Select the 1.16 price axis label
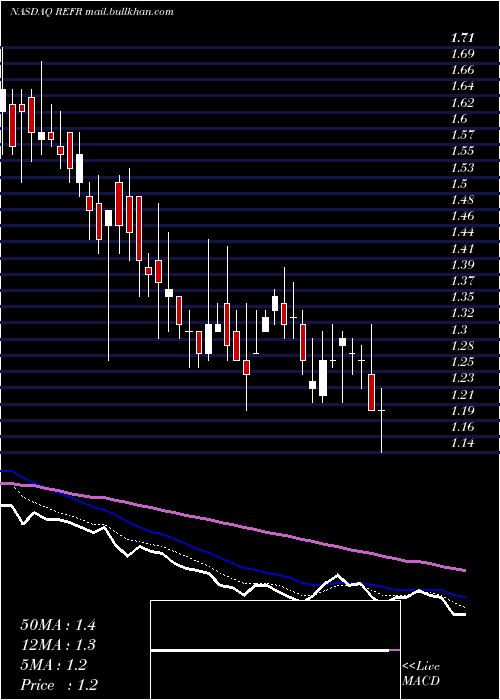Screen dimensions: 500x700 462,426
